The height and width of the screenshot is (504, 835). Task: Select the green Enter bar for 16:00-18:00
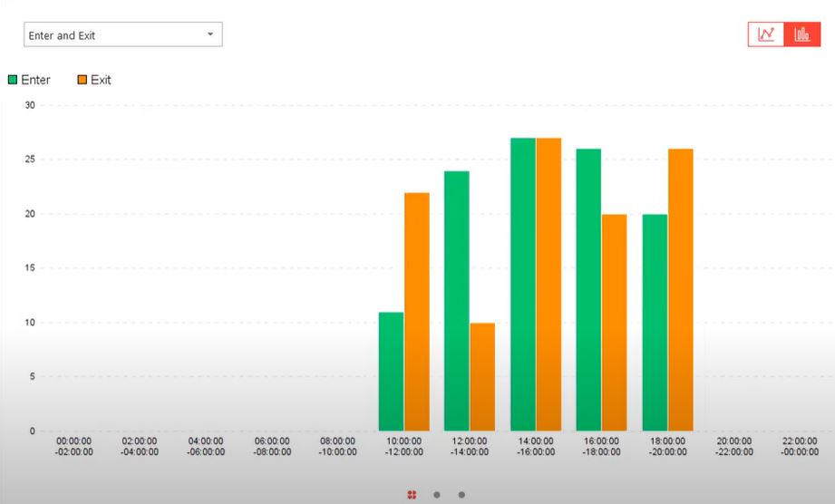coord(588,290)
